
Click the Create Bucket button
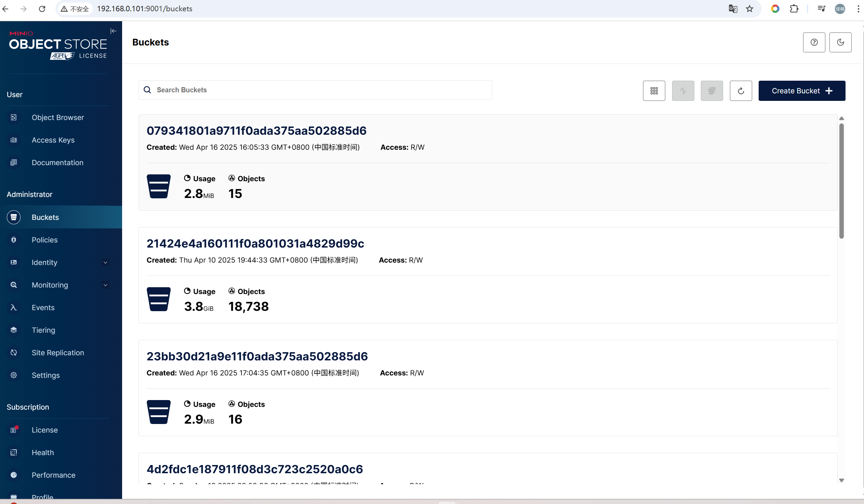tap(801, 91)
